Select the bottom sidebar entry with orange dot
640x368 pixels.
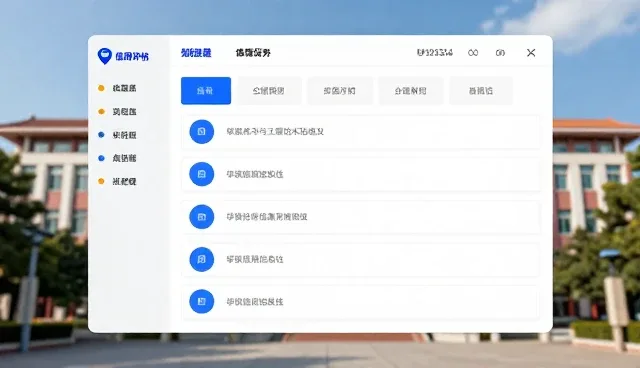[x=118, y=182]
